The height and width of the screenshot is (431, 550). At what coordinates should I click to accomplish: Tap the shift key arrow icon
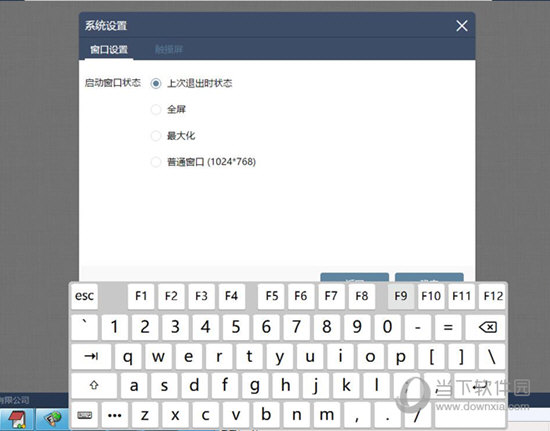click(x=94, y=385)
